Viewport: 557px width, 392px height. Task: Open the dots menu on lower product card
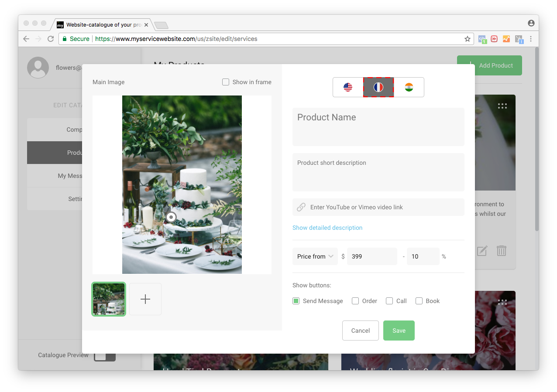tap(502, 302)
